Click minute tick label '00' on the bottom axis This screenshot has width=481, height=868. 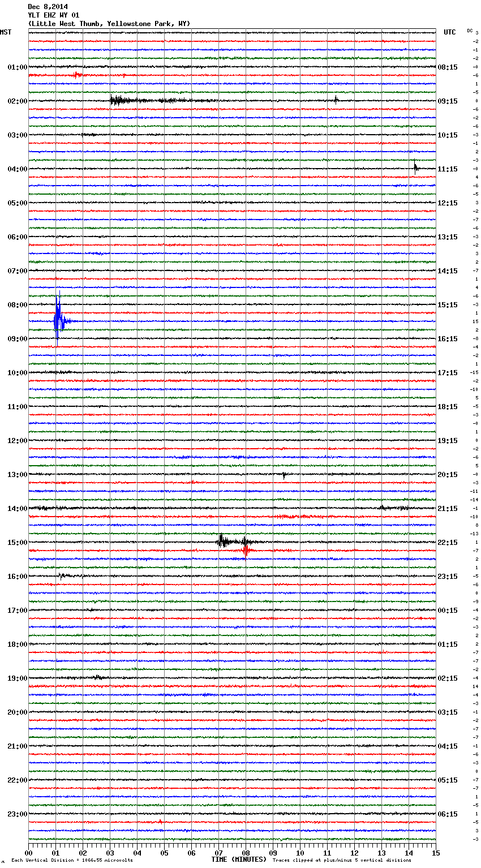pyautogui.click(x=28, y=853)
